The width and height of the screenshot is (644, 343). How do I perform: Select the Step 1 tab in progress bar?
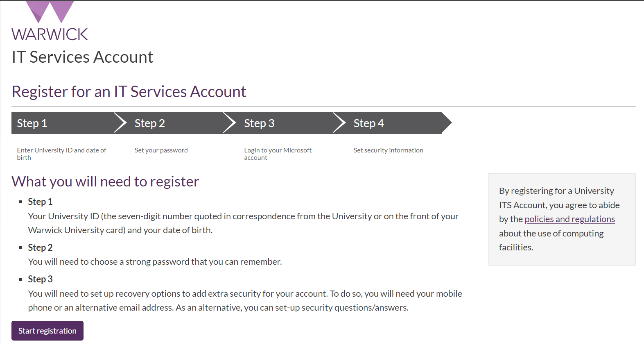click(x=32, y=123)
